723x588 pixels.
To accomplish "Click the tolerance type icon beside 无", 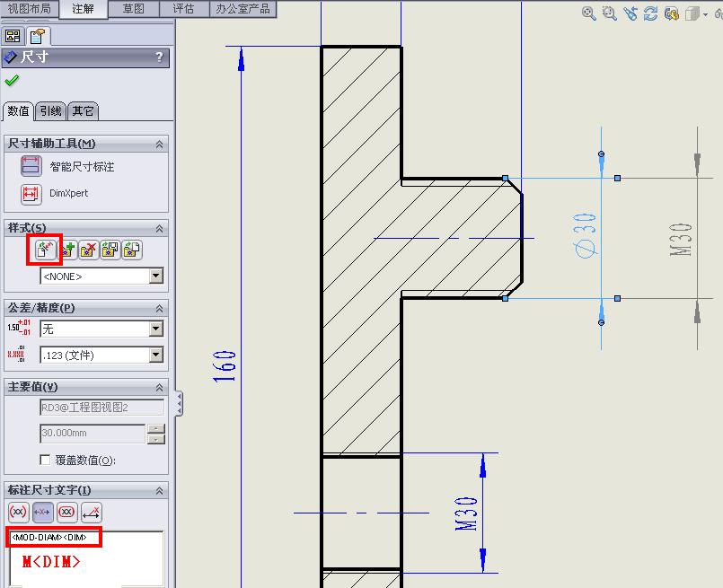I will tap(19, 327).
